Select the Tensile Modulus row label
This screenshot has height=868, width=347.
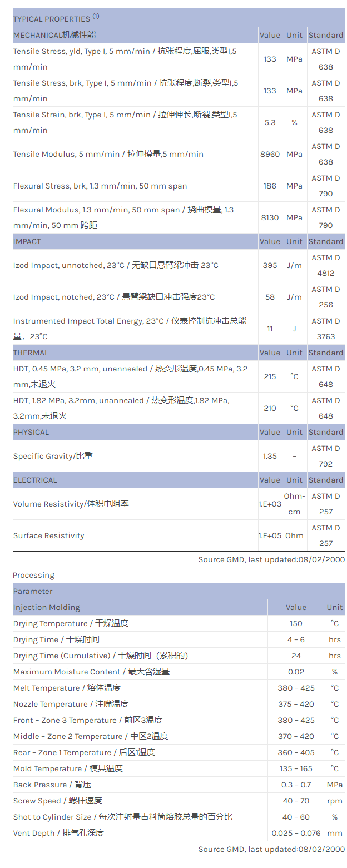point(108,154)
